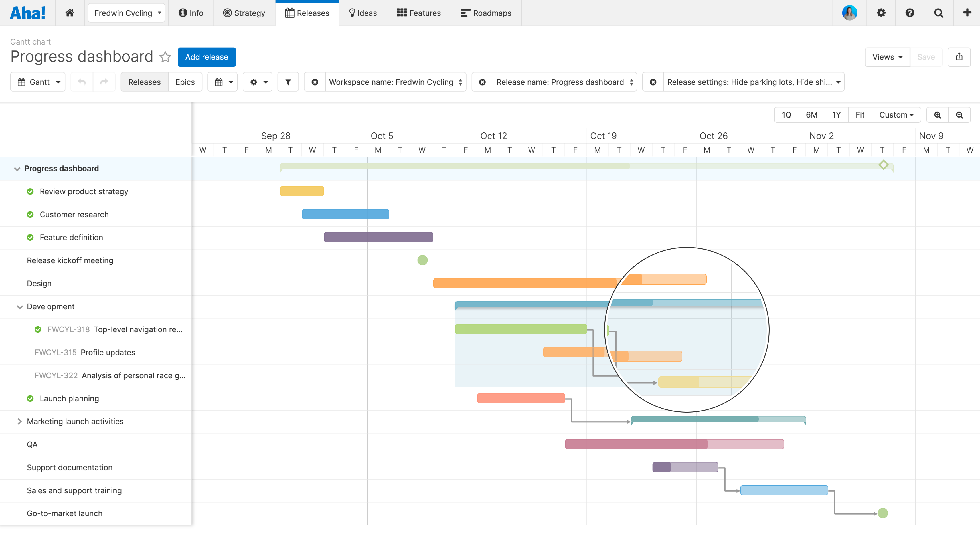Open the gear settings menu in the toolbar
The image size is (980, 552).
[x=257, y=82]
